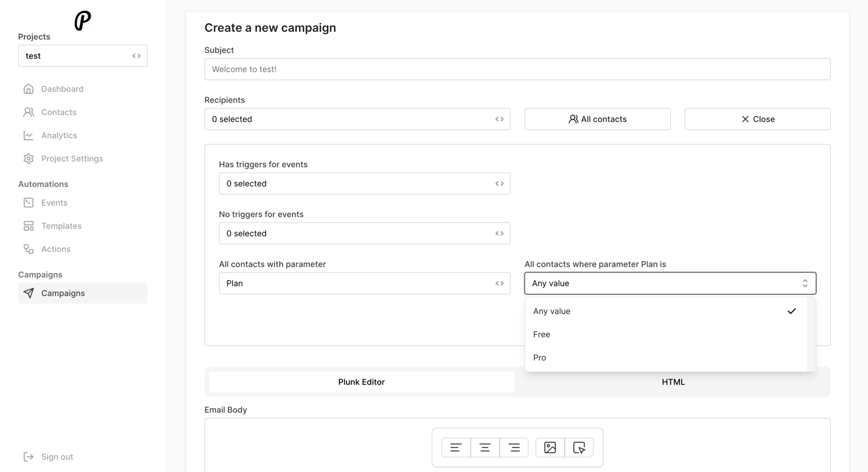Go to Analytics page

click(x=59, y=135)
